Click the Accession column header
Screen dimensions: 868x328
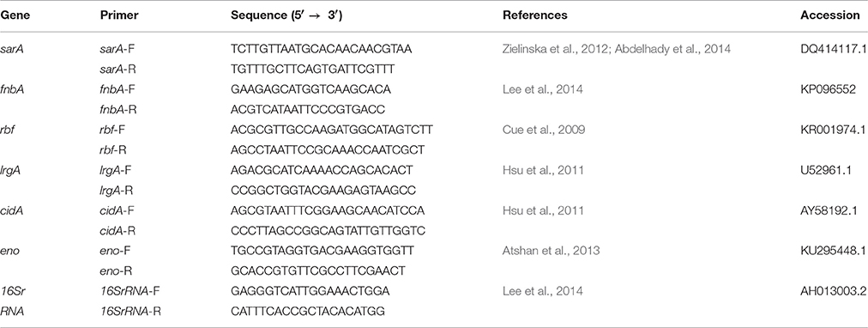pos(829,15)
